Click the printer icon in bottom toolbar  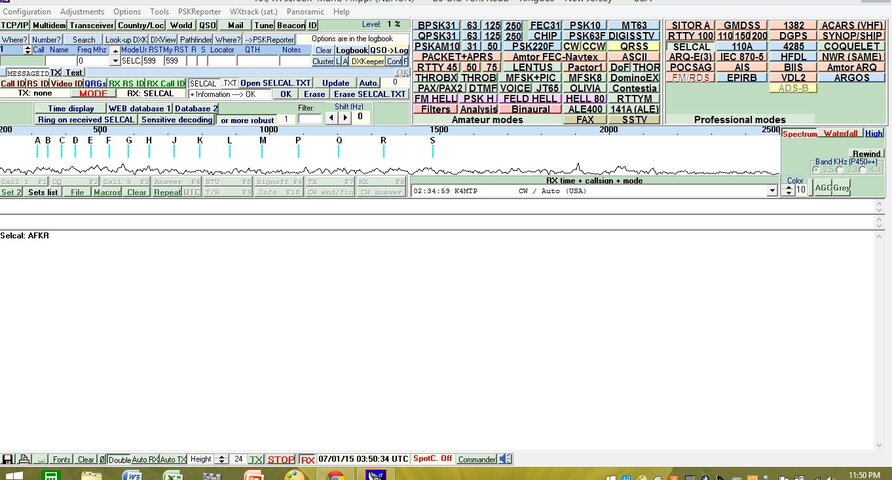[24, 459]
